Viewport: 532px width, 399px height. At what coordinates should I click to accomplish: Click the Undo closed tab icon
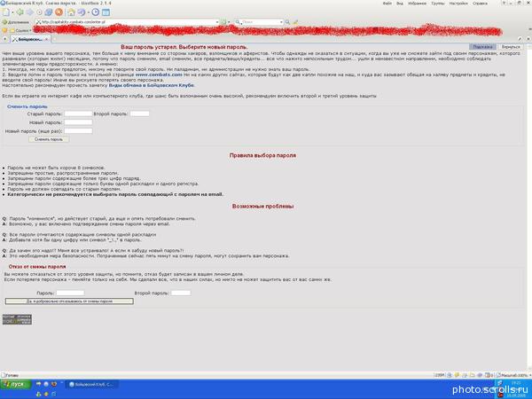(x=82, y=12)
